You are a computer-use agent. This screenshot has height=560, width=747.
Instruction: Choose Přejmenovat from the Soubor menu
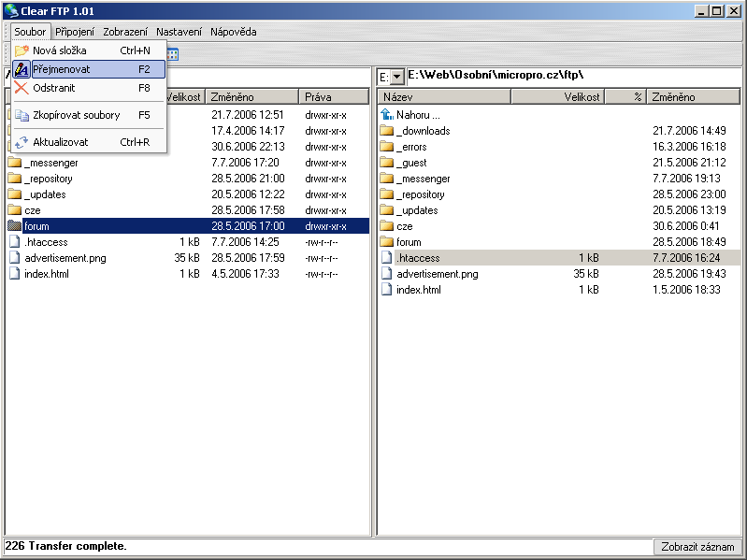pos(62,69)
